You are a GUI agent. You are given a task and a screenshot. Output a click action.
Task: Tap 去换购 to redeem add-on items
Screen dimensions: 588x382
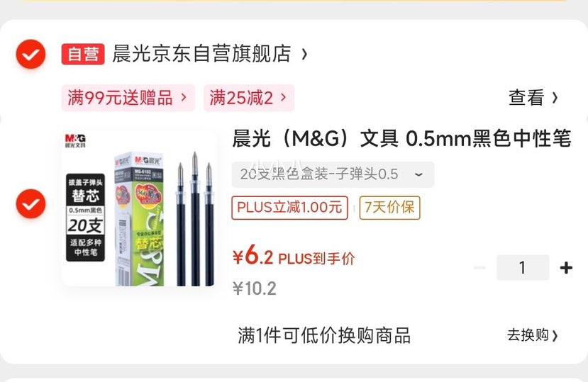pos(533,335)
